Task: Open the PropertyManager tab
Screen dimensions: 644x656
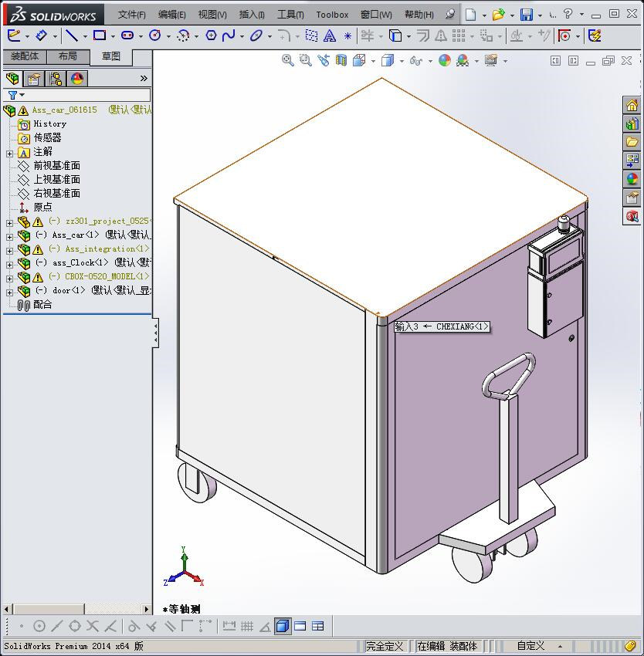Action: click(33, 79)
